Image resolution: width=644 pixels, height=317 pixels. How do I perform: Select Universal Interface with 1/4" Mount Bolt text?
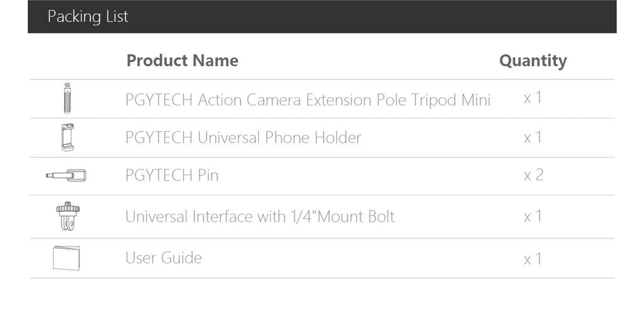[260, 216]
